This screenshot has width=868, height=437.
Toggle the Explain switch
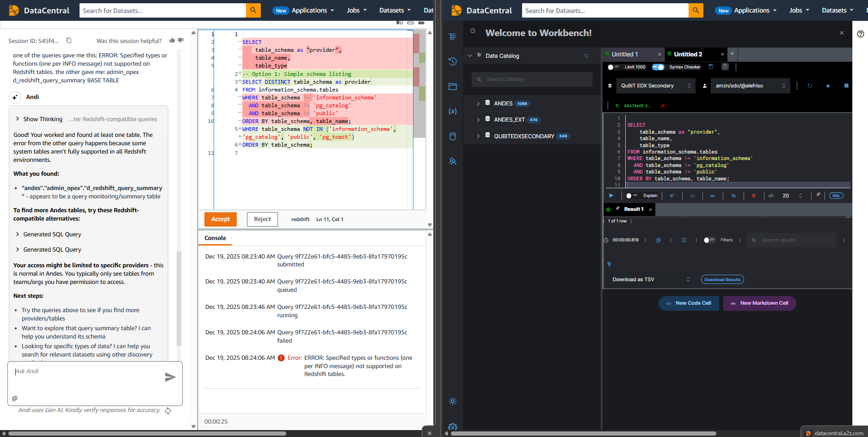632,196
